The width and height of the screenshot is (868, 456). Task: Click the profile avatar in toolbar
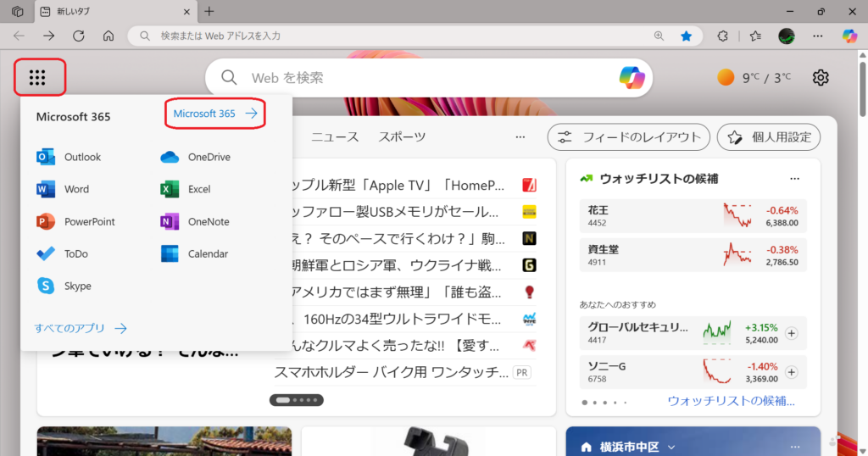[x=787, y=36]
